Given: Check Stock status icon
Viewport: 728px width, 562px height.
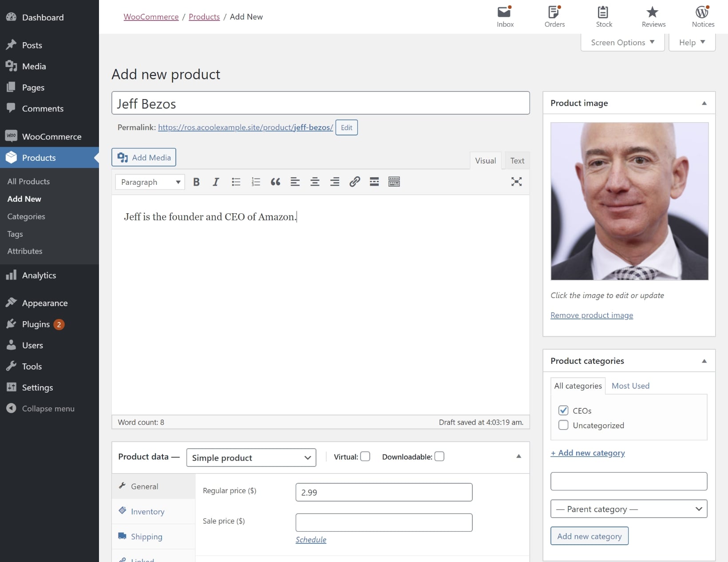Looking at the screenshot, I should tap(604, 16).
